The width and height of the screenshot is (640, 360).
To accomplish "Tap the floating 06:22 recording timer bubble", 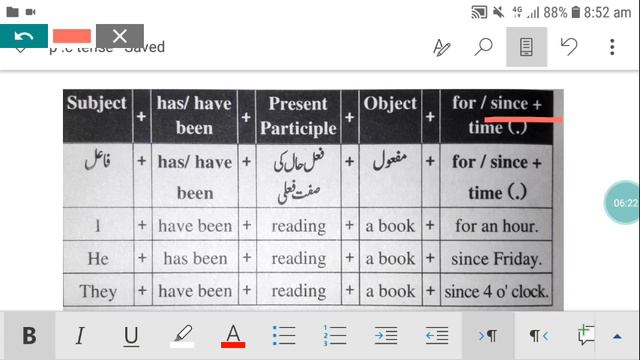I will point(622,202).
